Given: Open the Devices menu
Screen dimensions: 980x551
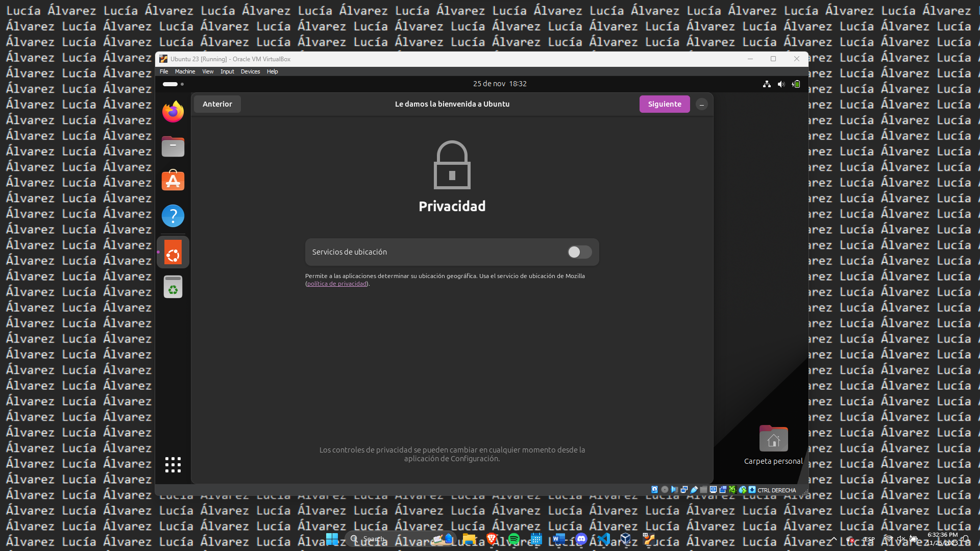Looking at the screenshot, I should (250, 71).
